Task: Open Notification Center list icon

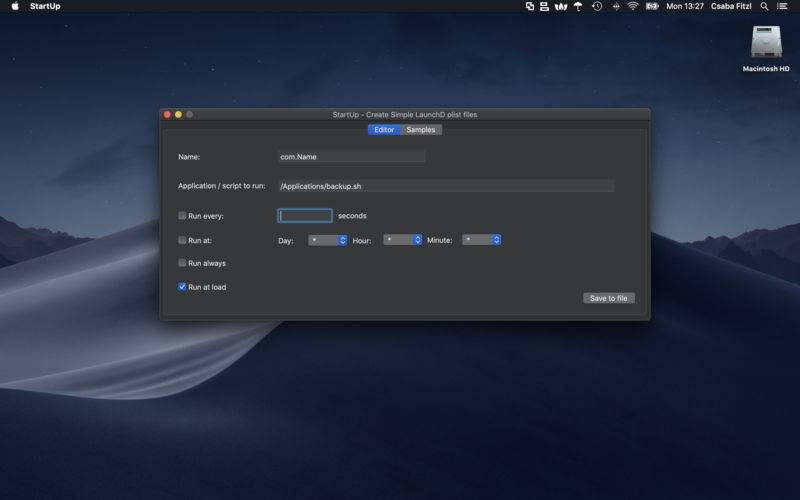Action: [x=782, y=6]
